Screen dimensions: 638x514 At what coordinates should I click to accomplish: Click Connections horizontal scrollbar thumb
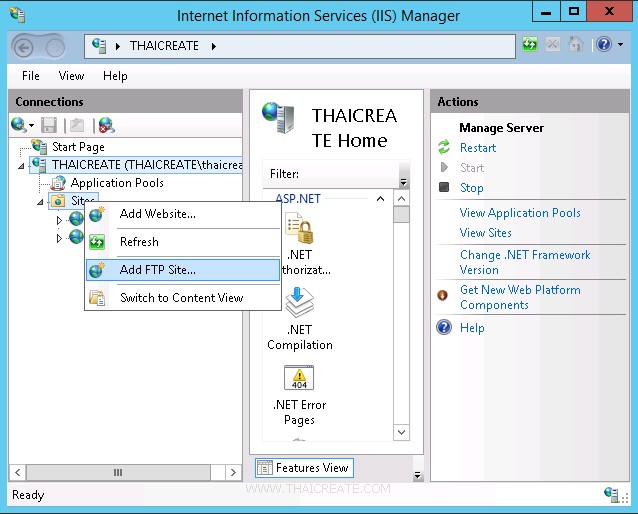click(x=118, y=472)
